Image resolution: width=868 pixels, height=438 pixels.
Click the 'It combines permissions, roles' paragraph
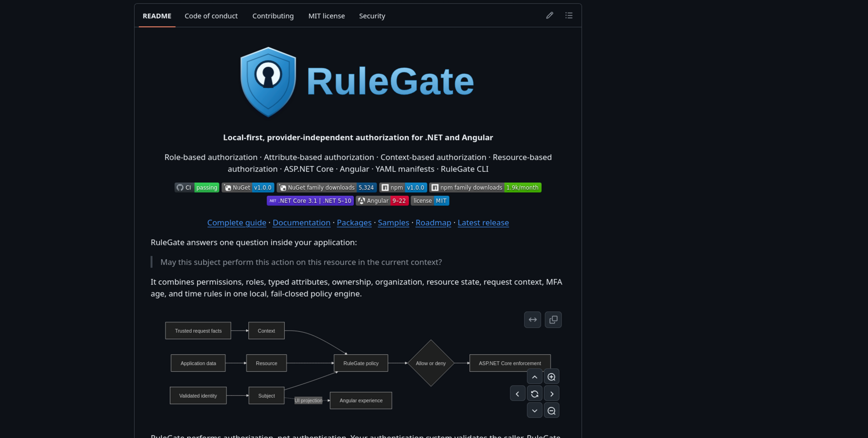[357, 288]
